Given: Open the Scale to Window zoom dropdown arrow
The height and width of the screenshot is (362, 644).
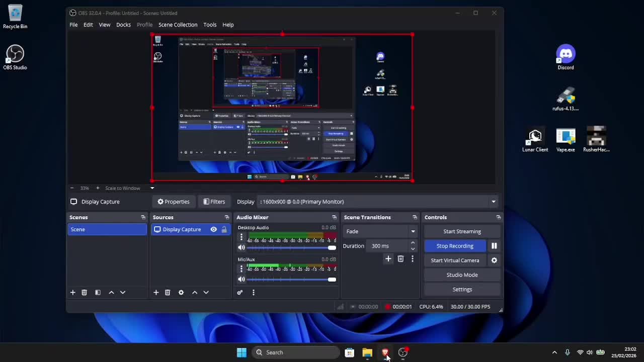Looking at the screenshot, I should (152, 188).
